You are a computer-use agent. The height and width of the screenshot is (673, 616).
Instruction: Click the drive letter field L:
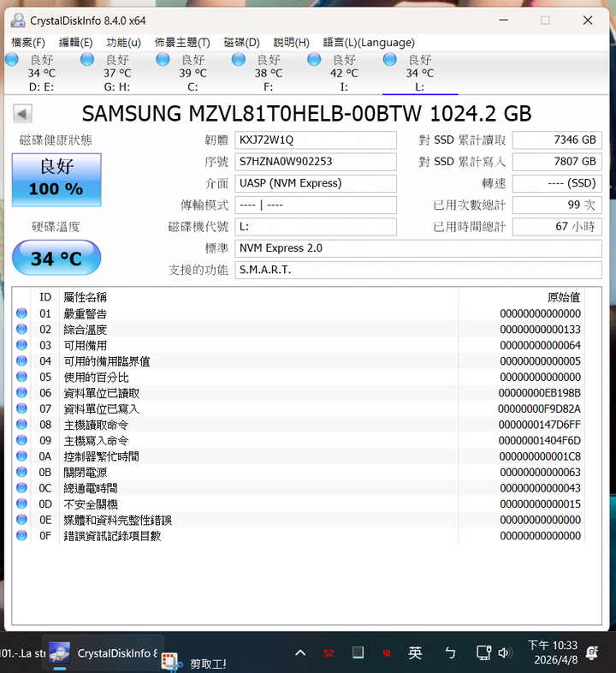316,227
